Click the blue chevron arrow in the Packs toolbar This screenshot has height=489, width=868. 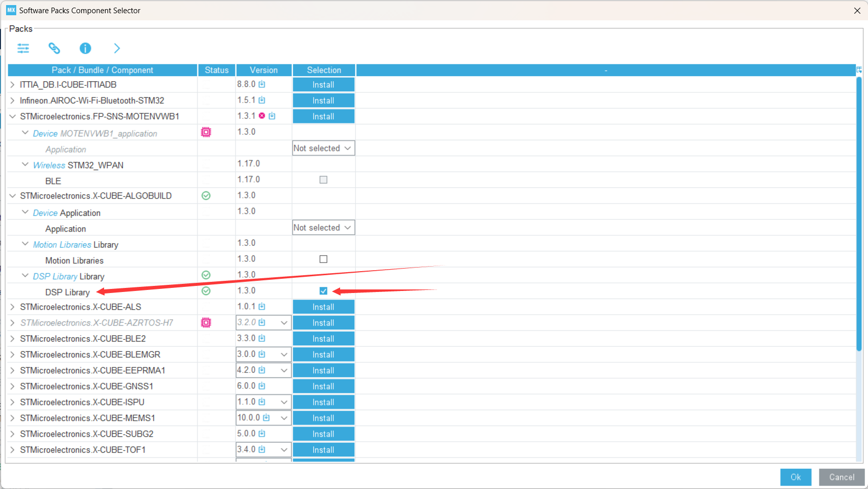pos(117,48)
